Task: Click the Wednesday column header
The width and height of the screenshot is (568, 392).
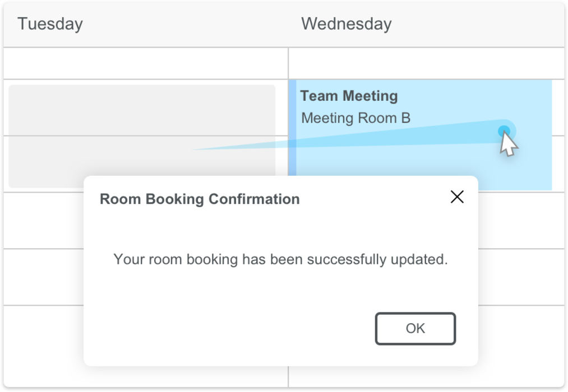Action: click(x=346, y=24)
